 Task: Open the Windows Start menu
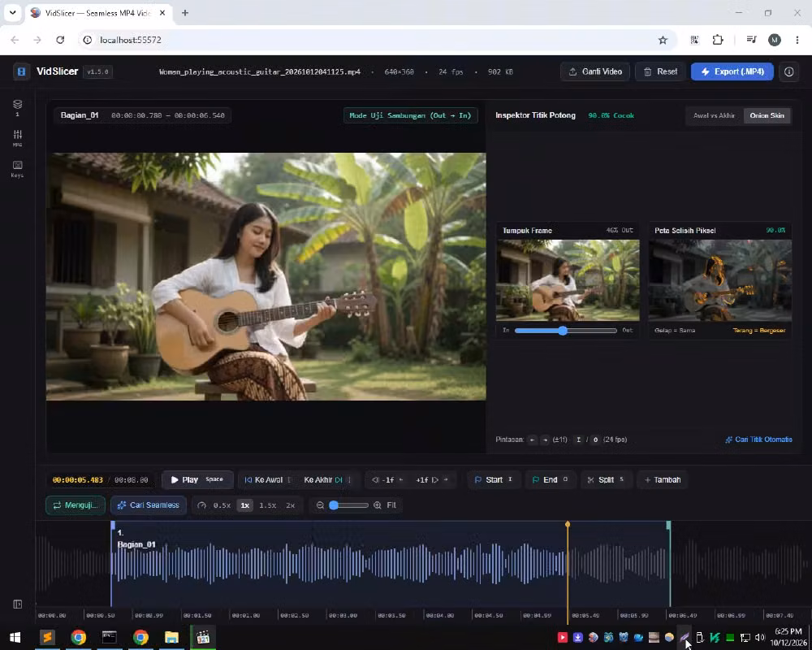[x=15, y=637]
